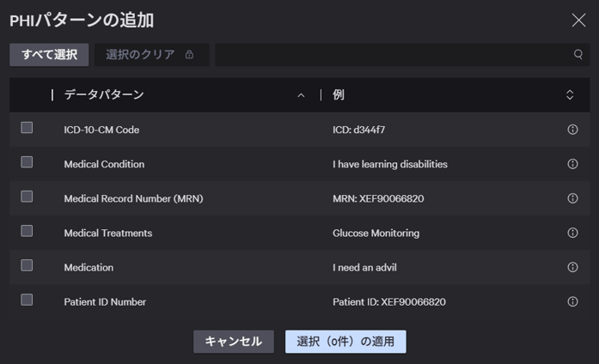Click the Patient ID Number label
This screenshot has width=599, height=364.
[x=105, y=302]
